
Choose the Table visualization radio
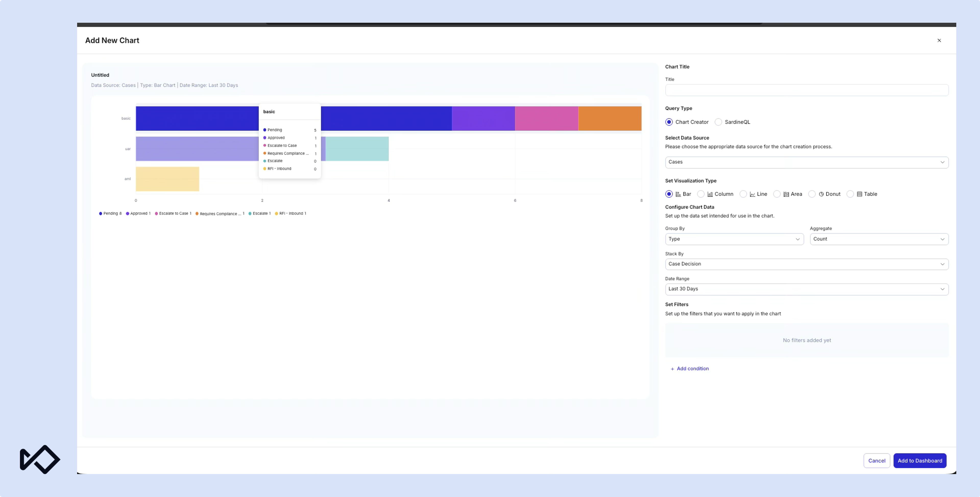(x=850, y=194)
